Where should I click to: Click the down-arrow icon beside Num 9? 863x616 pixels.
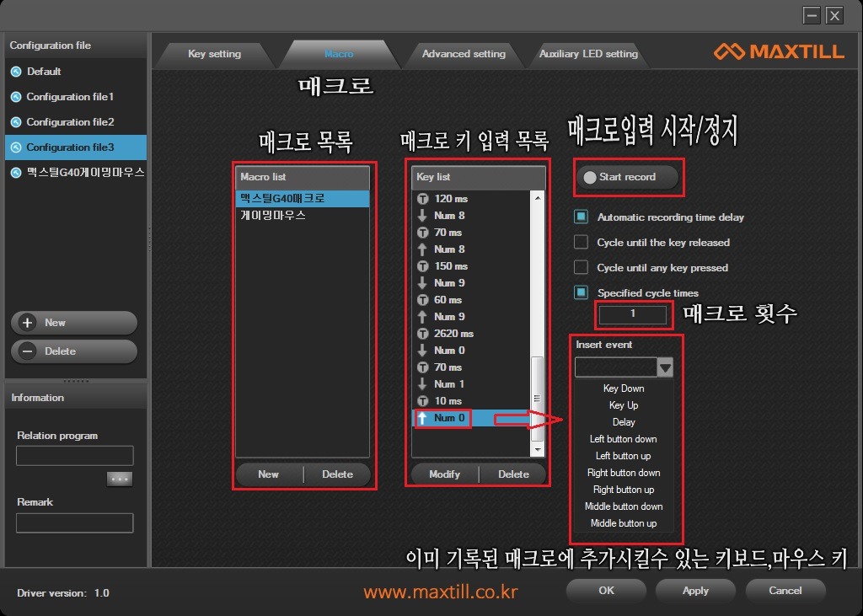(422, 283)
